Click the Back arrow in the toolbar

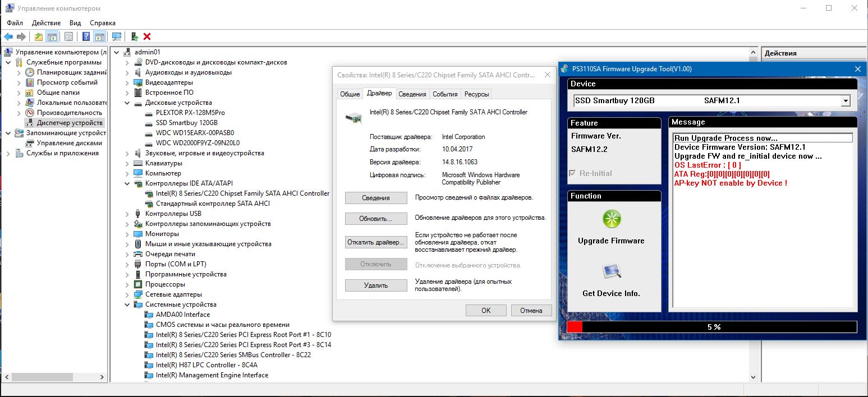[8, 36]
